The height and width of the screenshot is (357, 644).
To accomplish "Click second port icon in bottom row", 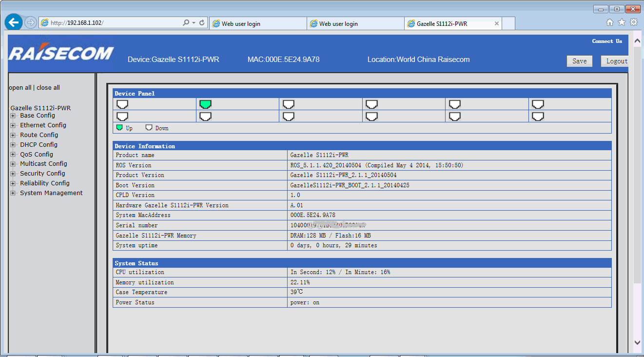I will pos(206,116).
